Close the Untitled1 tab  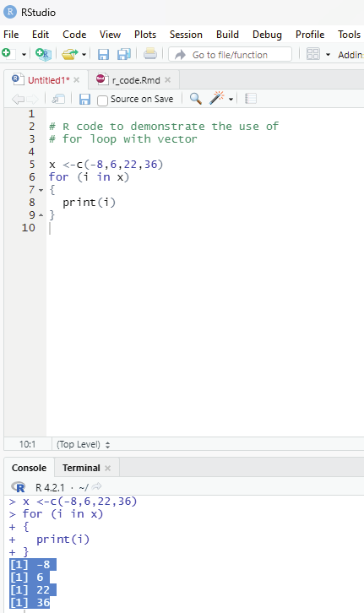[x=77, y=80]
